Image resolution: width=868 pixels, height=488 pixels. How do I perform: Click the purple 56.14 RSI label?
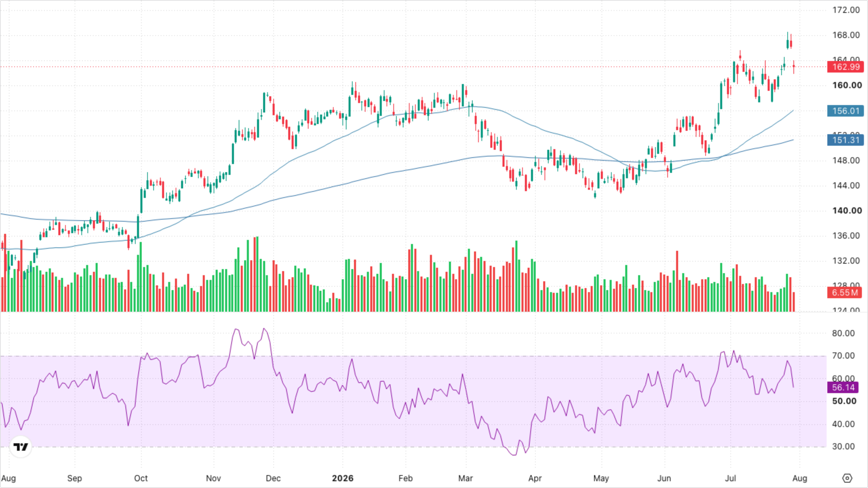843,387
